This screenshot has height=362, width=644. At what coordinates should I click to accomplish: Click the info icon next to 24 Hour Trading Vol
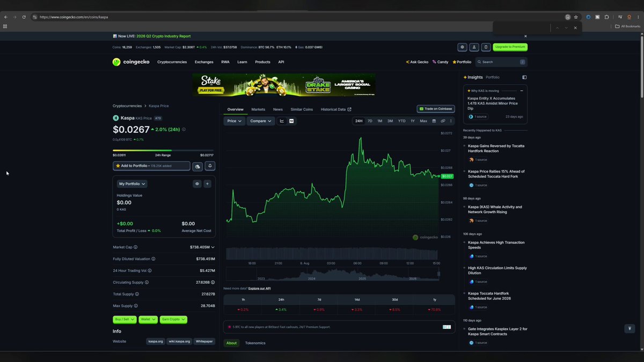[150, 271]
